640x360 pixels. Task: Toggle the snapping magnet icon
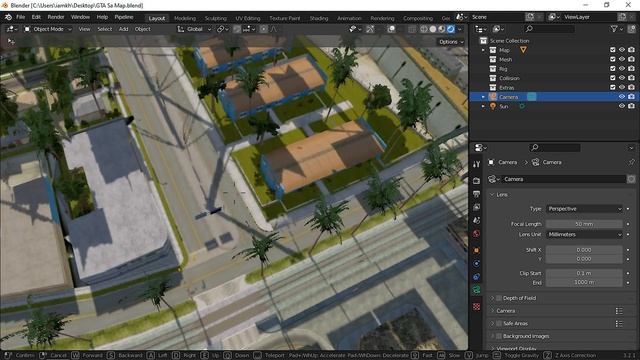(237, 29)
